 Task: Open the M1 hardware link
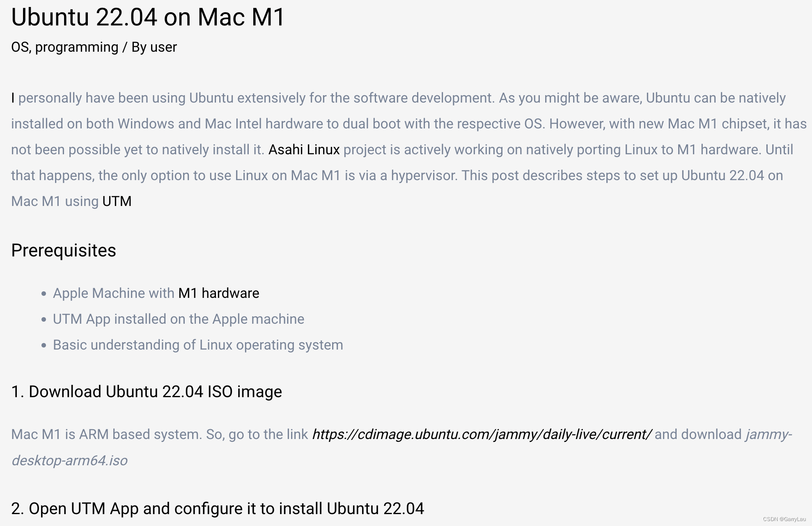(219, 293)
